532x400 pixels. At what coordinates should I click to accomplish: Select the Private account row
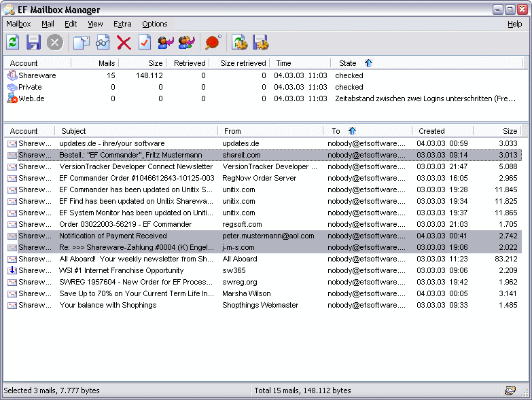pos(265,87)
